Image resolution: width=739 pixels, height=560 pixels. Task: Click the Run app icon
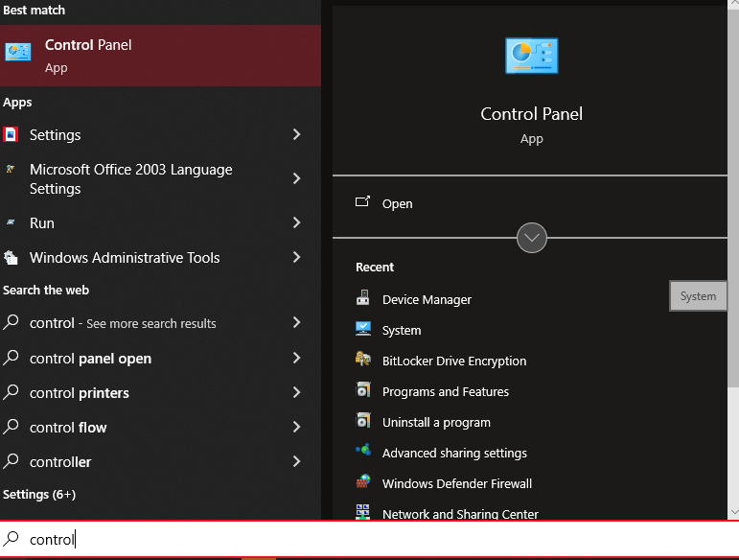point(11,222)
